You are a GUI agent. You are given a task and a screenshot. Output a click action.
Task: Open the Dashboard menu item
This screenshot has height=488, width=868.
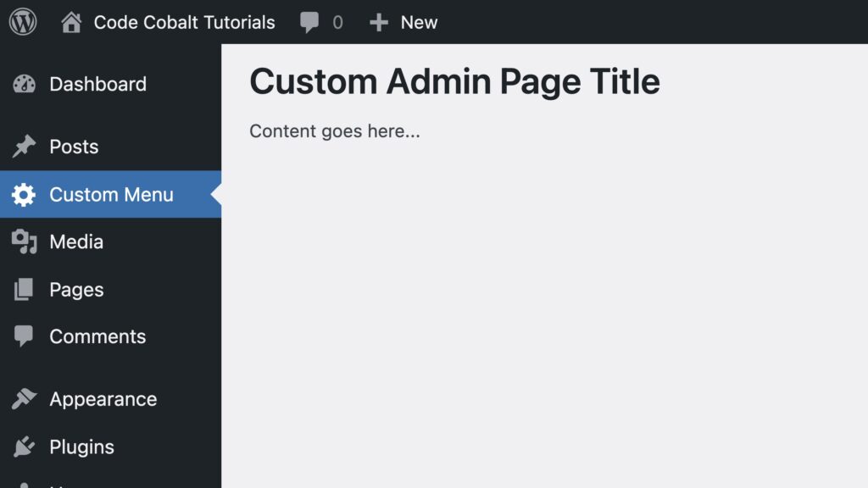tap(97, 83)
